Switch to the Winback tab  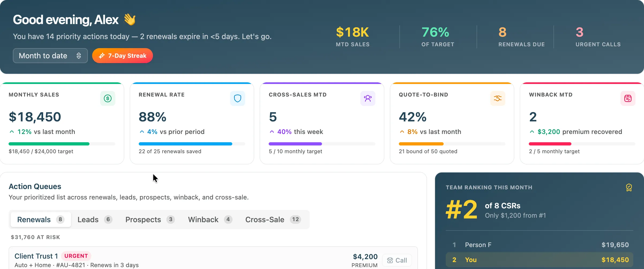(210, 220)
